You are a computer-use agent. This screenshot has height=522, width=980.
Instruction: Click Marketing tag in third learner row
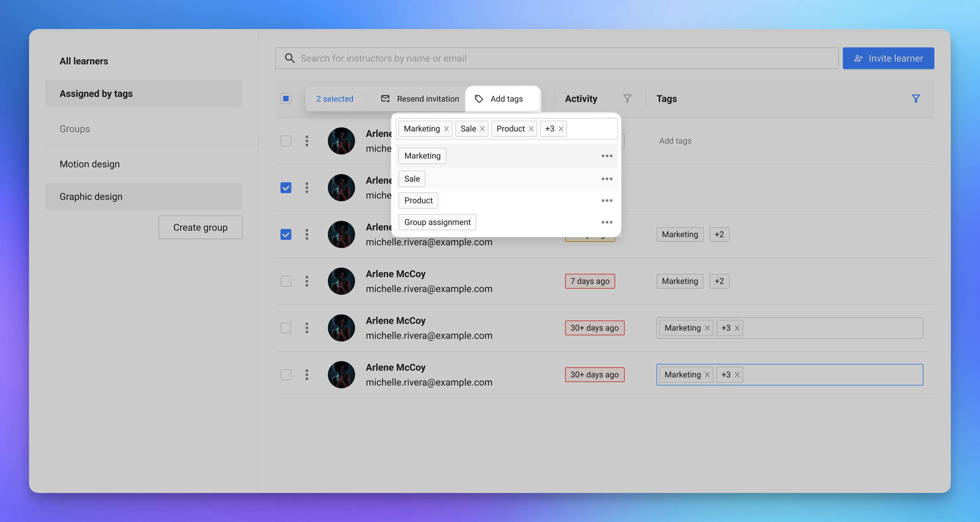[x=680, y=234]
